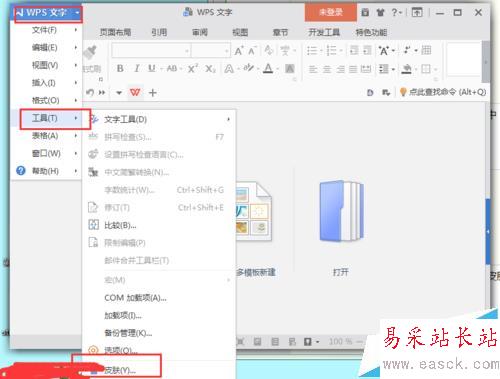Click the center alignment icon

tap(327, 69)
